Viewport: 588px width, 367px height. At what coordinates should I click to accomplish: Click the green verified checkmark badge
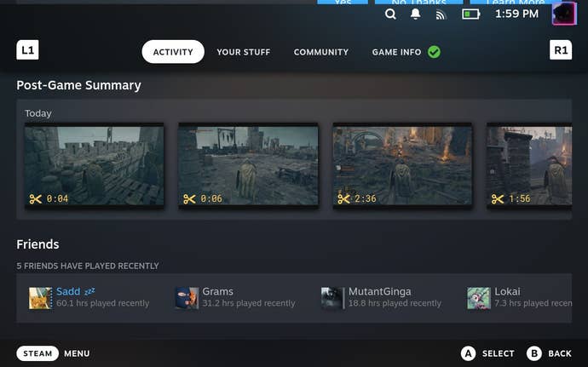435,52
